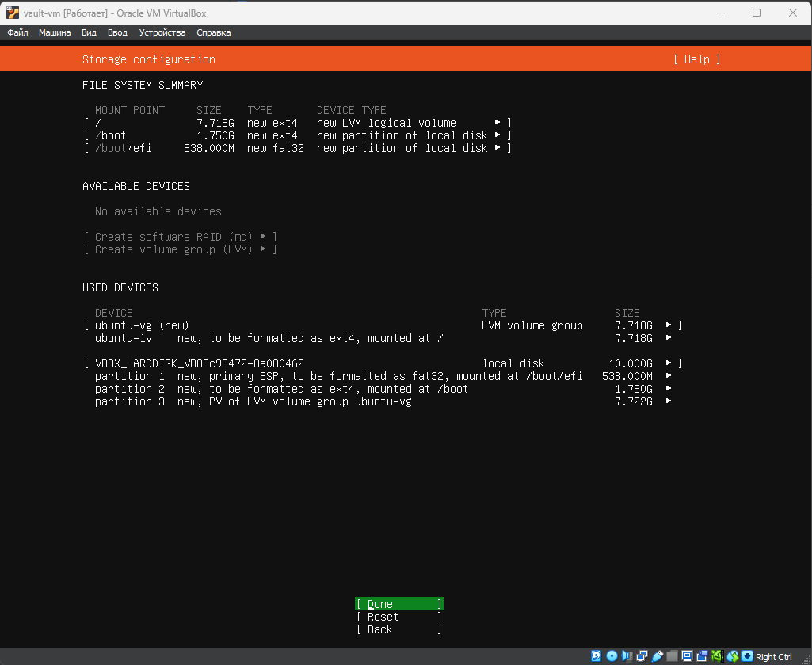The height and width of the screenshot is (665, 812).
Task: Expand partition 1 row arrow
Action: point(669,376)
